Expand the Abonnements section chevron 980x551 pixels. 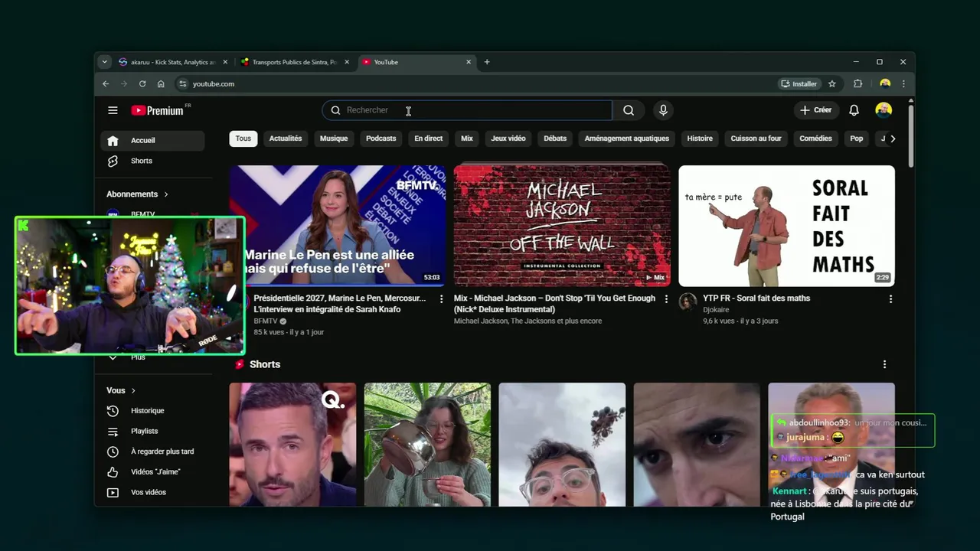click(x=165, y=194)
